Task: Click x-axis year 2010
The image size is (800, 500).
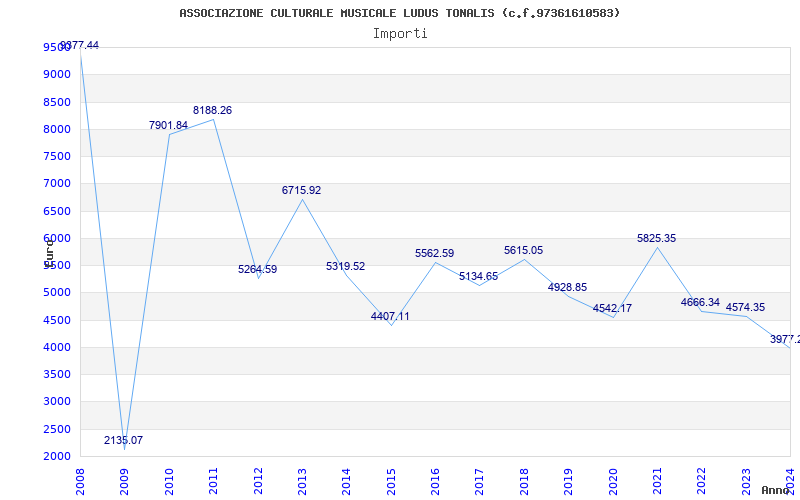Action: tap(169, 482)
